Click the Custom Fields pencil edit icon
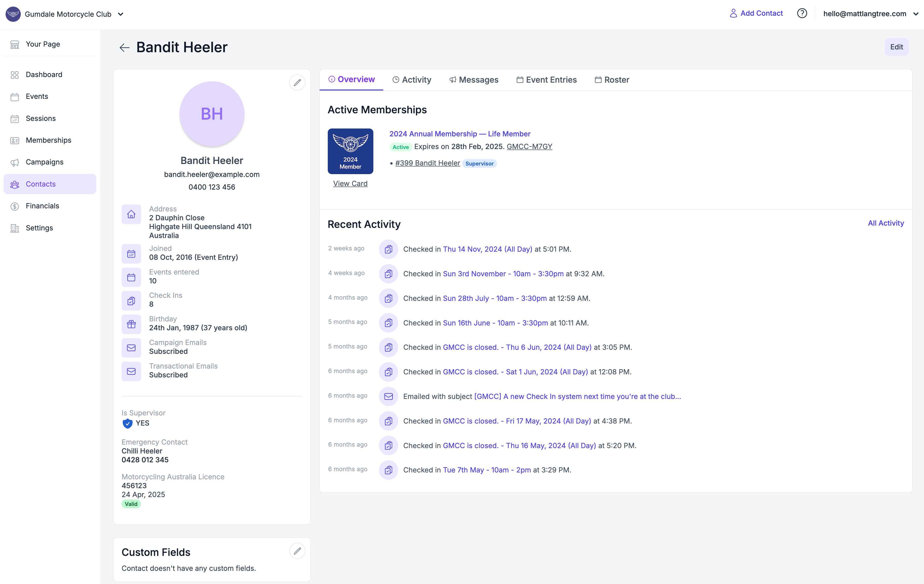924x584 pixels. pyautogui.click(x=297, y=551)
